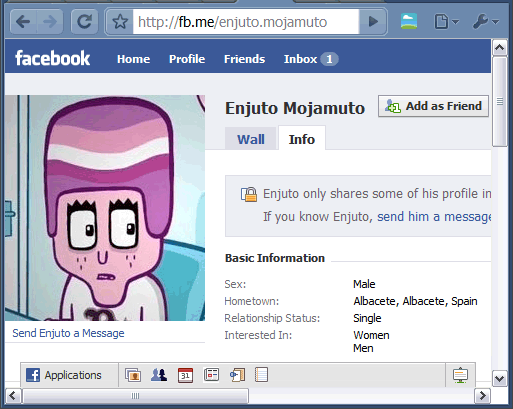Screen dimensions: 513x409
Task: Click the vertical scrollbar up arrow
Action: point(499,48)
